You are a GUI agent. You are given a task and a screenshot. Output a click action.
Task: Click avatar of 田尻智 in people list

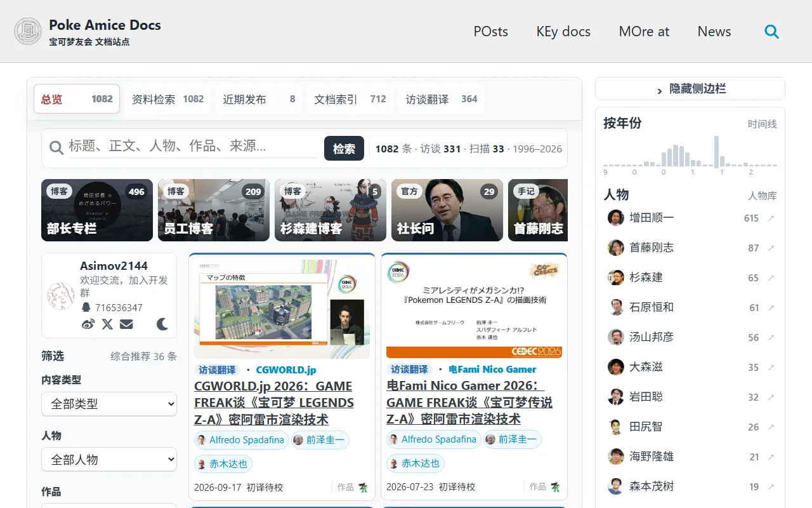coord(616,427)
